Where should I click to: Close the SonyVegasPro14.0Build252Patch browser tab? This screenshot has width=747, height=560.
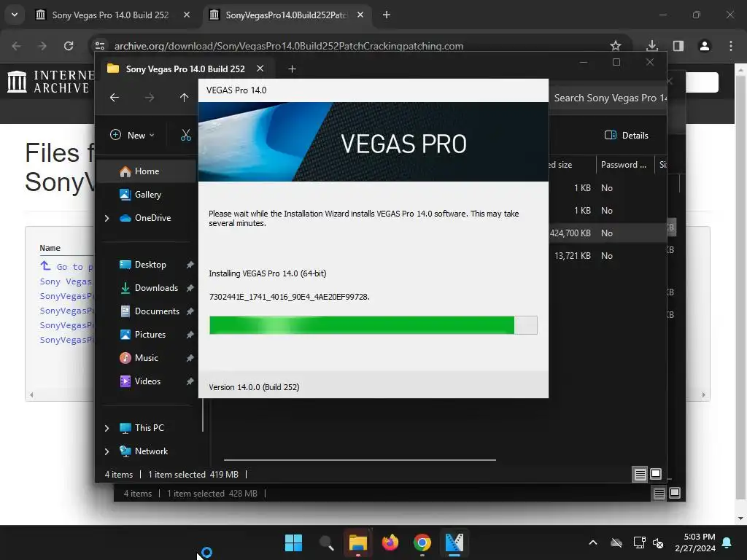[x=360, y=15]
